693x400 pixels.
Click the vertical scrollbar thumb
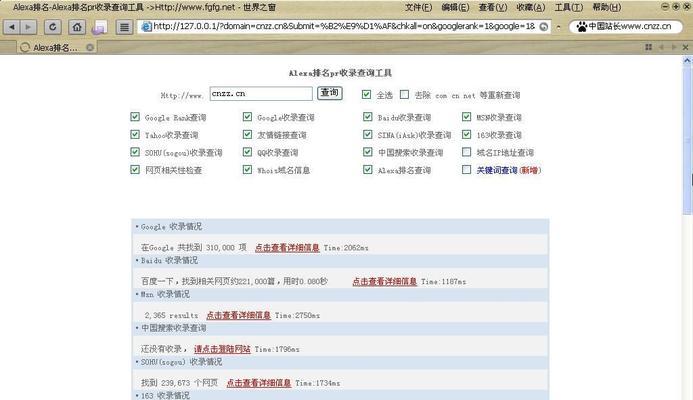(x=687, y=139)
